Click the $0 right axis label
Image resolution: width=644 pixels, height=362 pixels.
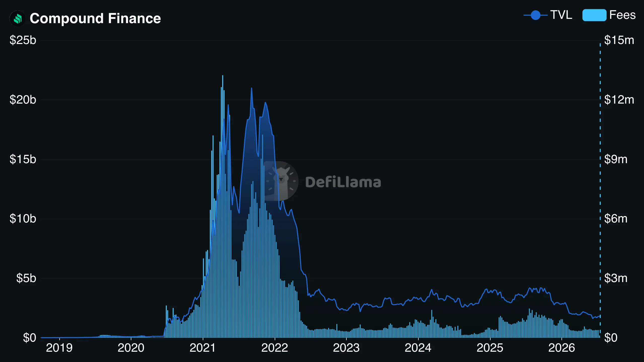pos(611,338)
